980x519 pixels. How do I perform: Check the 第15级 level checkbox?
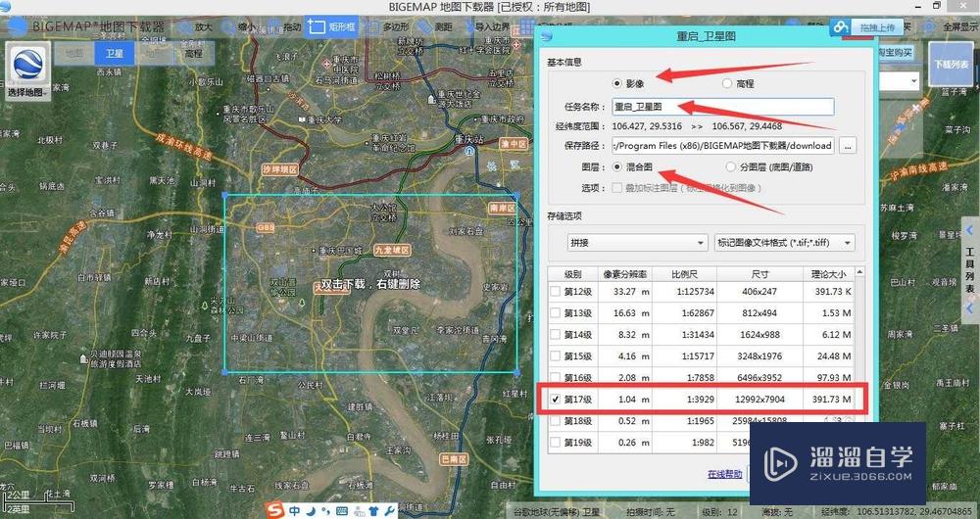(x=555, y=356)
